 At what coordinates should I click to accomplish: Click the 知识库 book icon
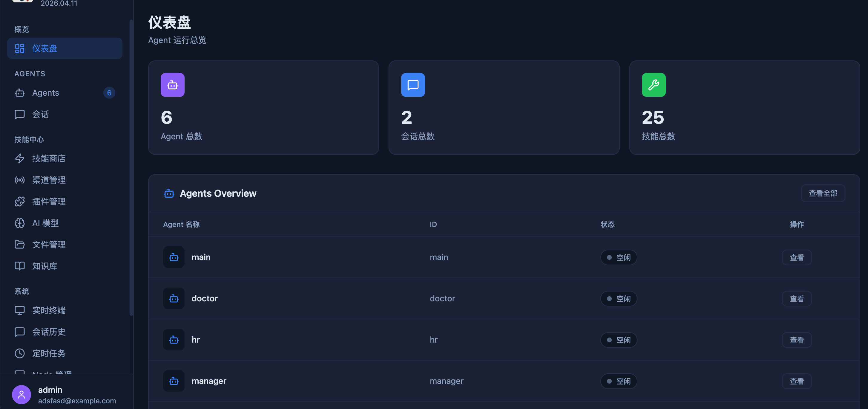pyautogui.click(x=19, y=266)
